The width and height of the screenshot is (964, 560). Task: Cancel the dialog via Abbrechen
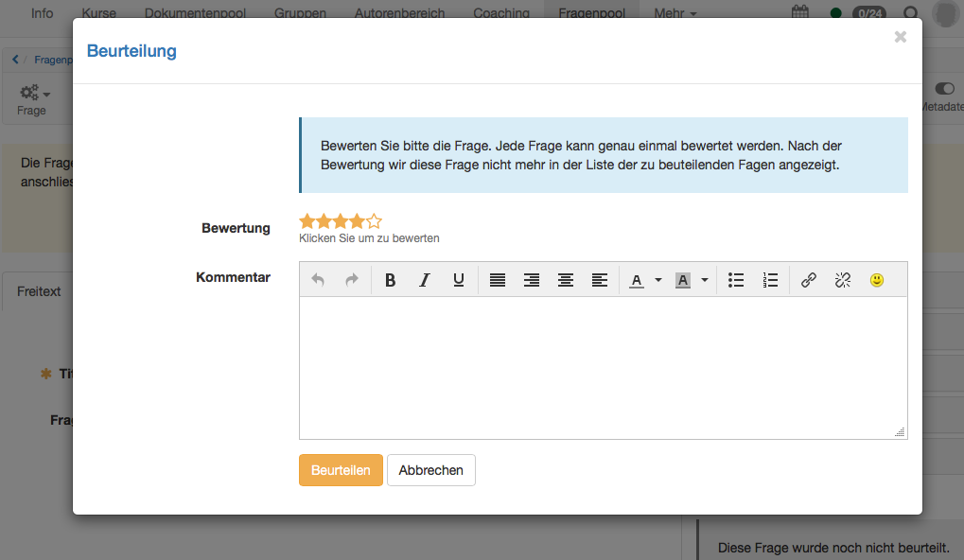pos(430,470)
